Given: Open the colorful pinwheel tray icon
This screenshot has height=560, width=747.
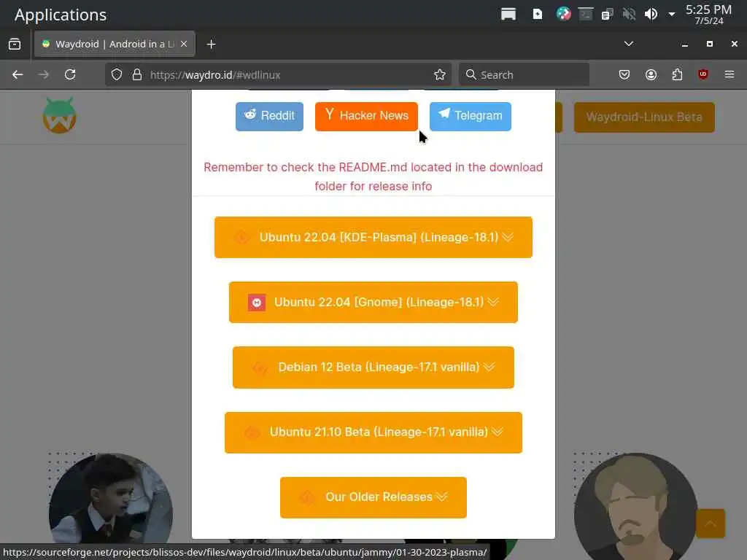Looking at the screenshot, I should (x=564, y=15).
